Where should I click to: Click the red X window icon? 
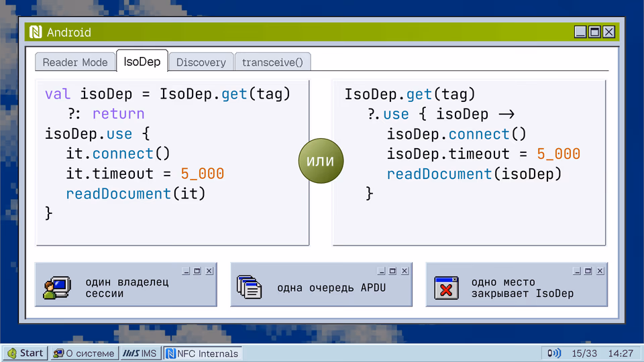click(x=447, y=288)
